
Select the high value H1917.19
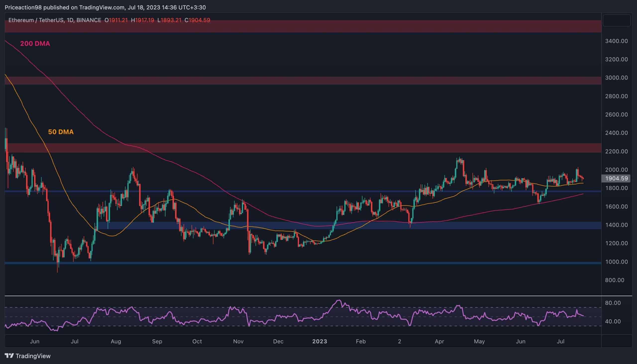click(x=142, y=20)
